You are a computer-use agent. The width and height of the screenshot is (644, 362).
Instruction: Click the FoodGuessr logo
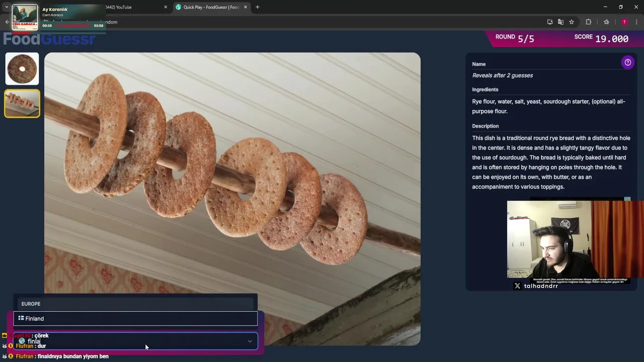49,39
